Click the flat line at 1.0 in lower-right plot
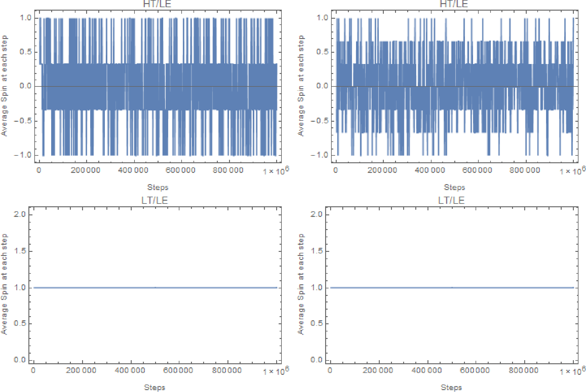This screenshot has width=586, height=392. pyautogui.click(x=452, y=287)
